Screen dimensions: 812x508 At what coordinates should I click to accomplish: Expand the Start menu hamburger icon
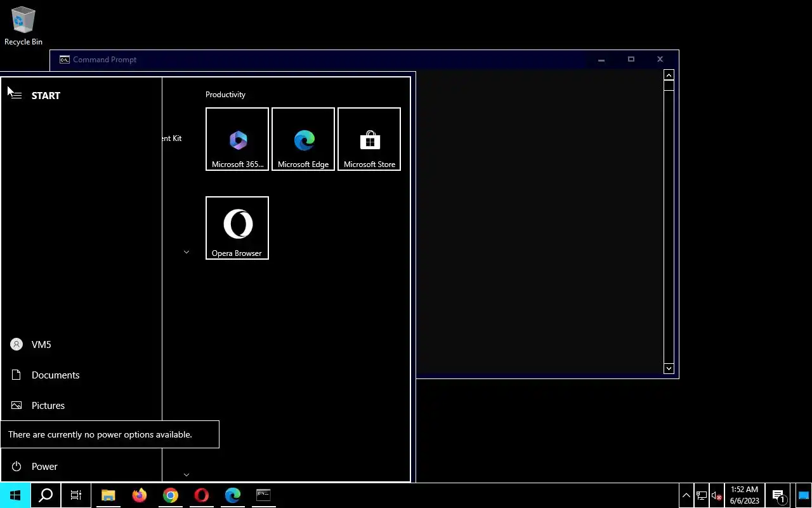point(16,95)
